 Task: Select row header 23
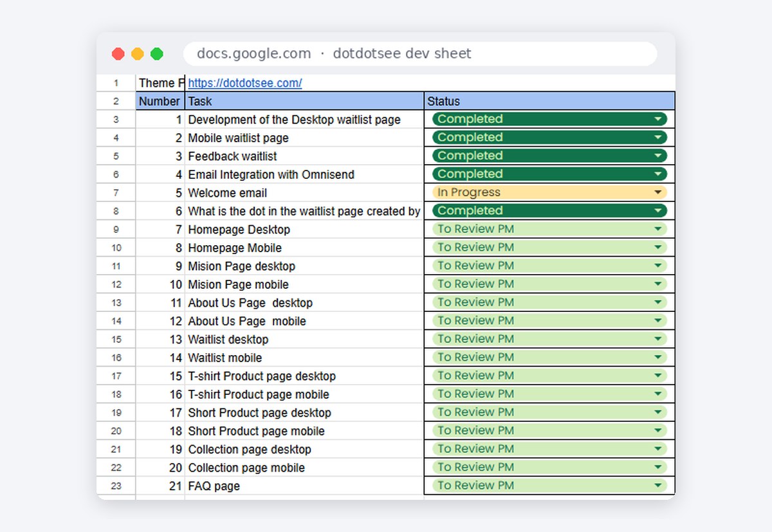(x=116, y=486)
